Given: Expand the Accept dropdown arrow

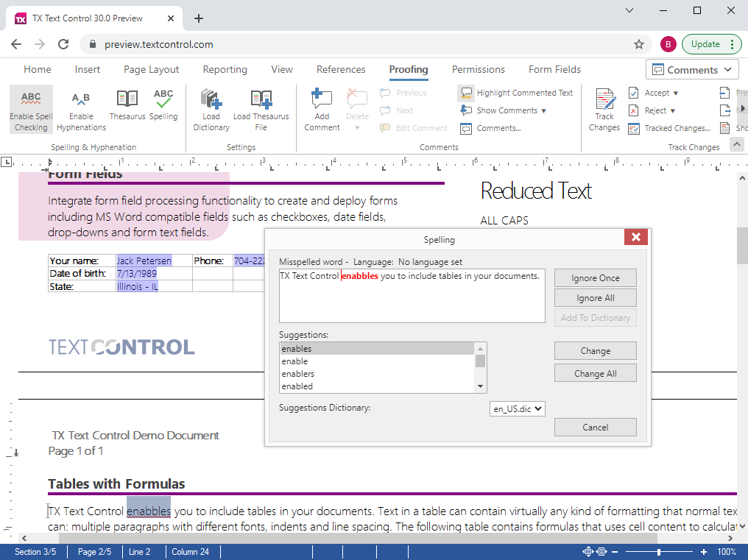Looking at the screenshot, I should 676,93.
